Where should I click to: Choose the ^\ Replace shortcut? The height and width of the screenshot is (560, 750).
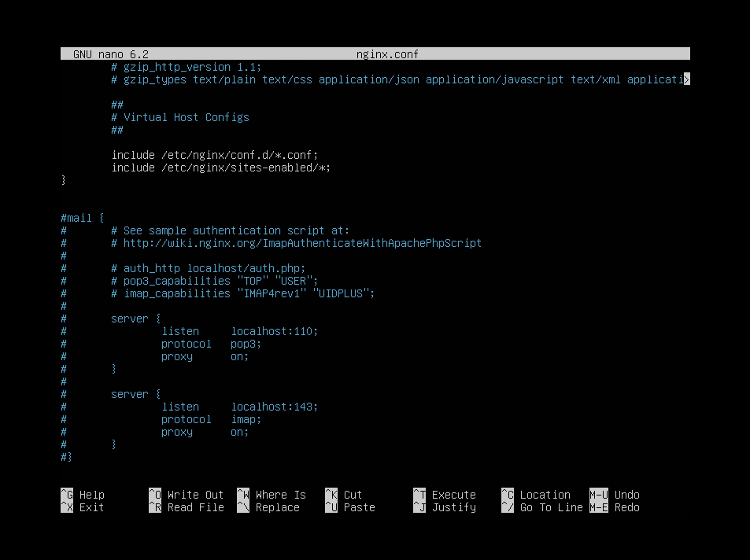[x=269, y=507]
